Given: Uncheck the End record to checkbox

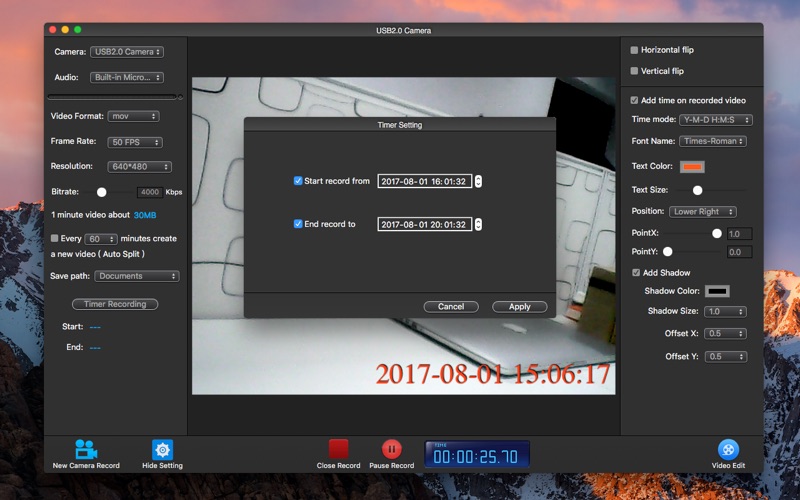Looking at the screenshot, I should click(298, 224).
